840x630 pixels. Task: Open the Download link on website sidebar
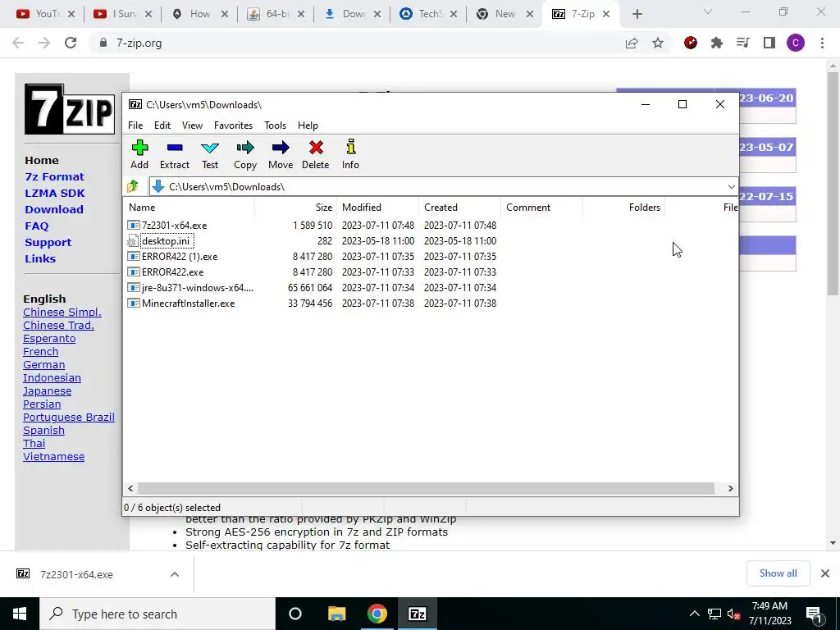[54, 209]
